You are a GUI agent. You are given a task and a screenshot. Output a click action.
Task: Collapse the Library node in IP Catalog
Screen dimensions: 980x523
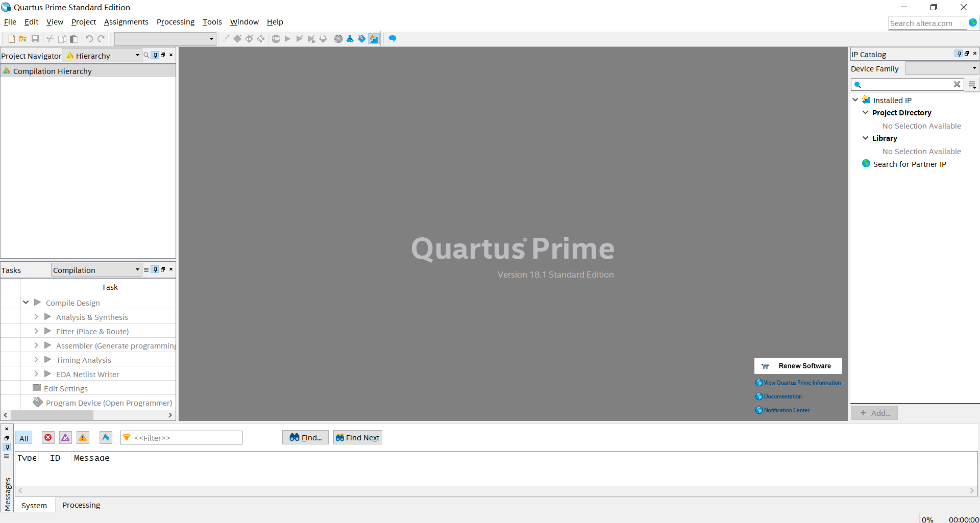point(866,138)
